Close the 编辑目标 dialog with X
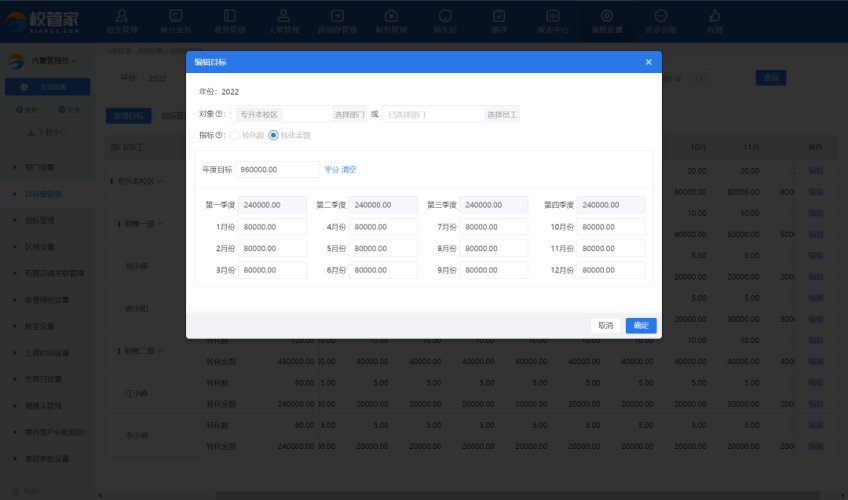The height and width of the screenshot is (500, 848). [x=648, y=62]
